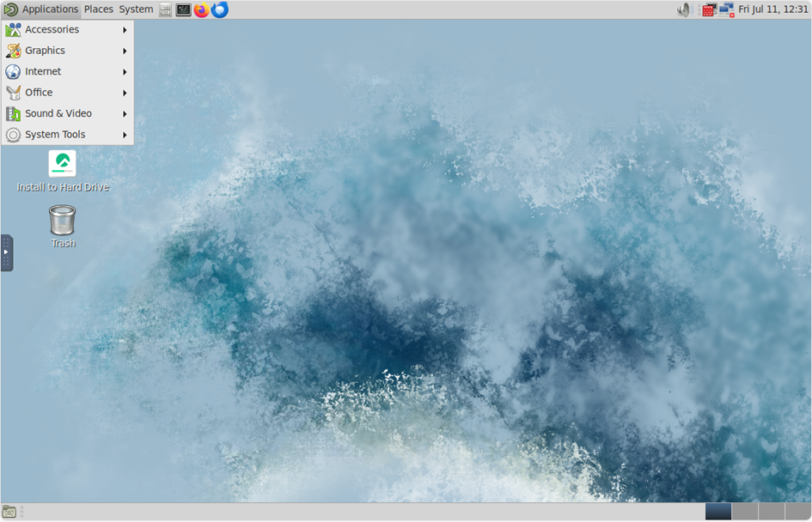Open the Places menu
This screenshot has height=522, width=812.
pos(99,9)
